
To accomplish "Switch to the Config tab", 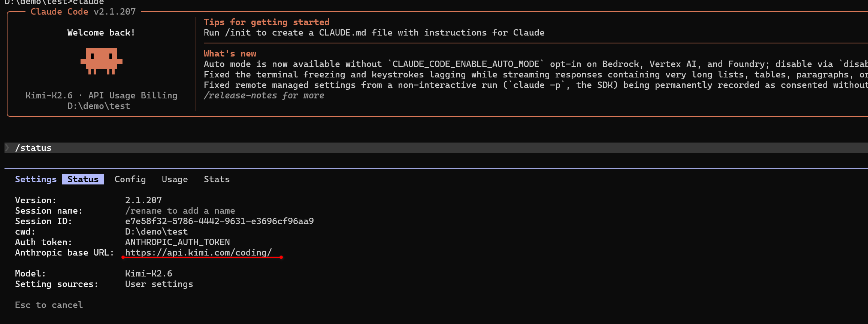I will (130, 179).
